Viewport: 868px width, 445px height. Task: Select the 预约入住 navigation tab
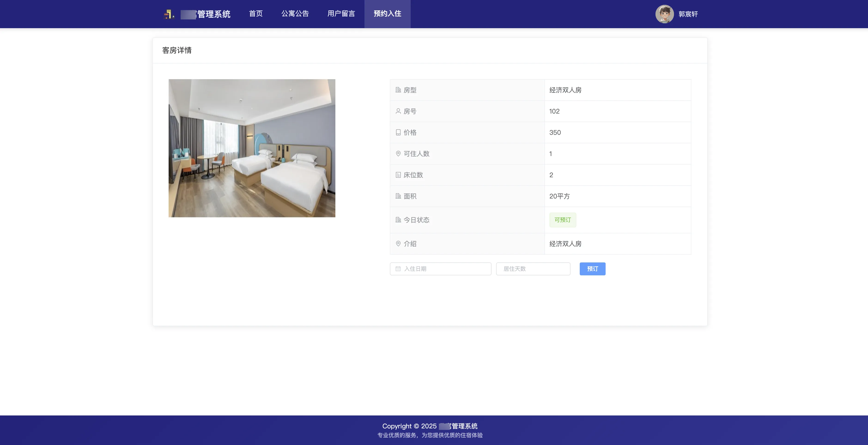point(387,13)
